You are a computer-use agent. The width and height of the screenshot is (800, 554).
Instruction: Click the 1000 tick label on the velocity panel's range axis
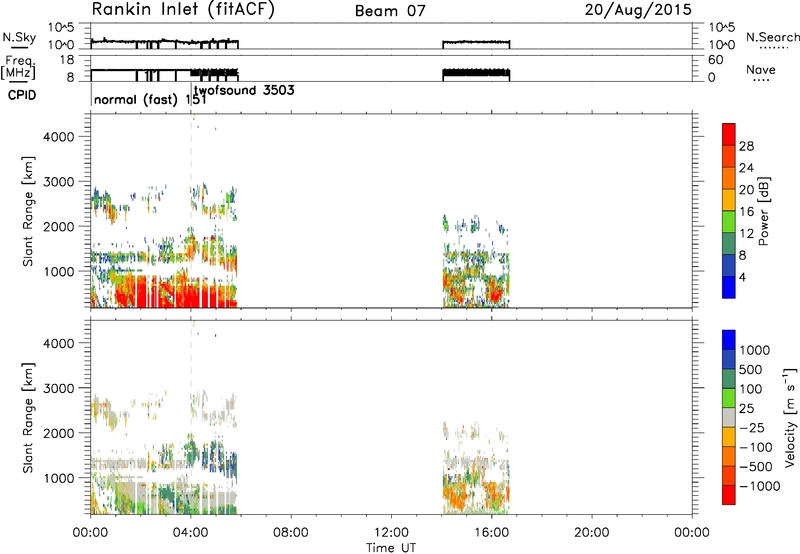coord(58,478)
